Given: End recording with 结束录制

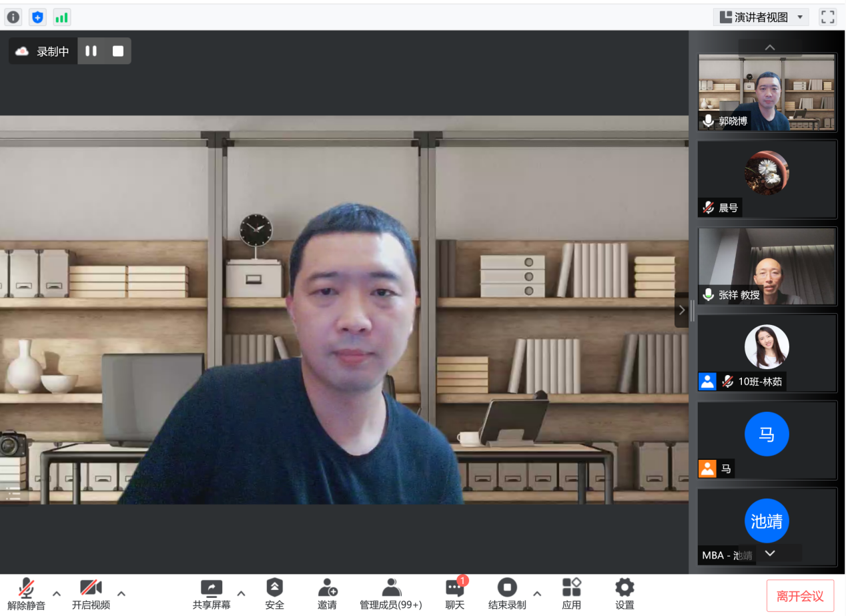Looking at the screenshot, I should (507, 594).
